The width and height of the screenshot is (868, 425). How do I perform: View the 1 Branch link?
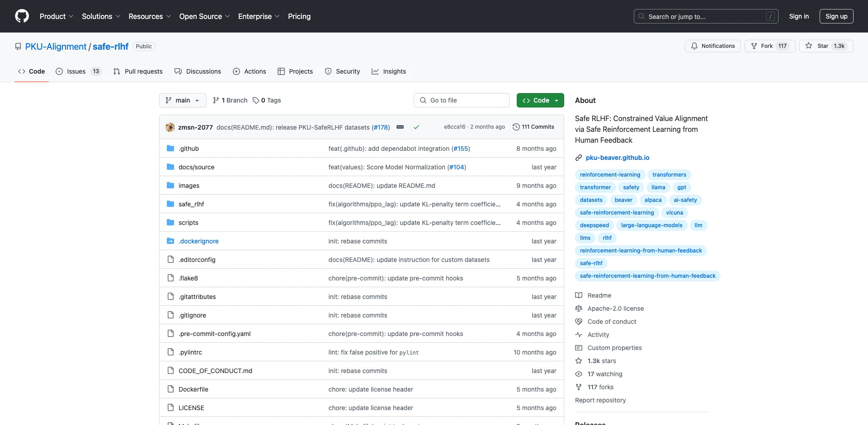[230, 100]
